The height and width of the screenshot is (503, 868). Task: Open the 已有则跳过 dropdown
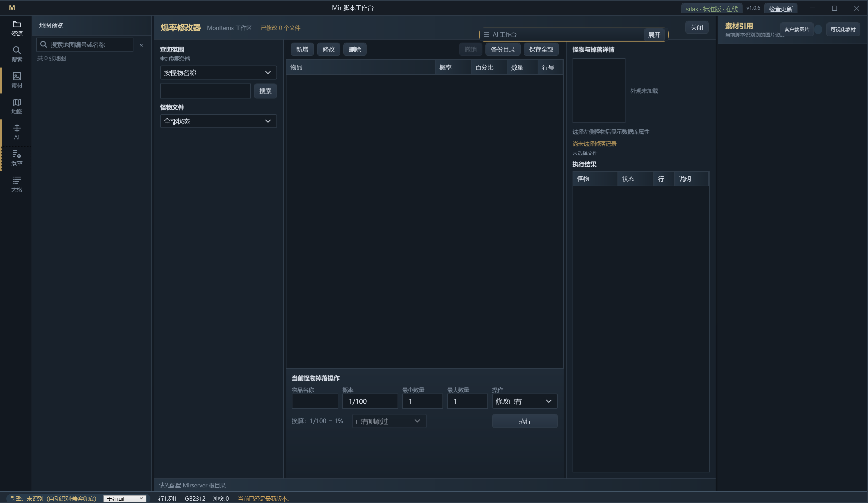[x=389, y=421]
